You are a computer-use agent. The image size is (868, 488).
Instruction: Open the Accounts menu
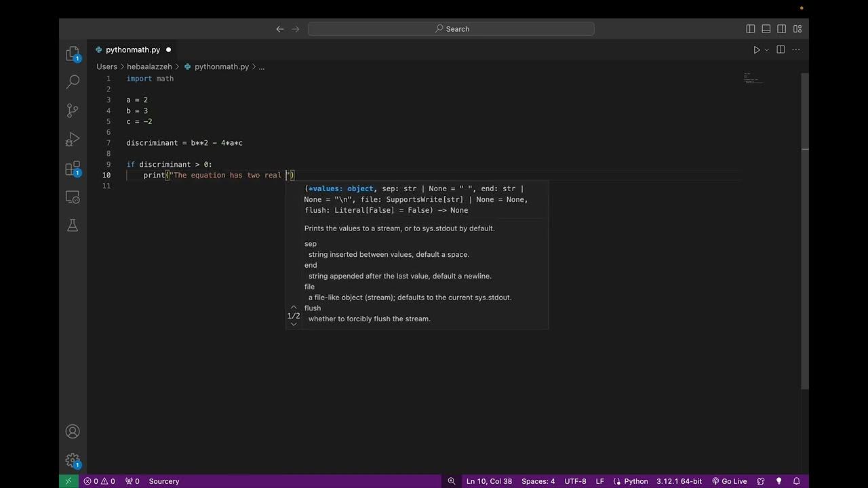click(73, 432)
